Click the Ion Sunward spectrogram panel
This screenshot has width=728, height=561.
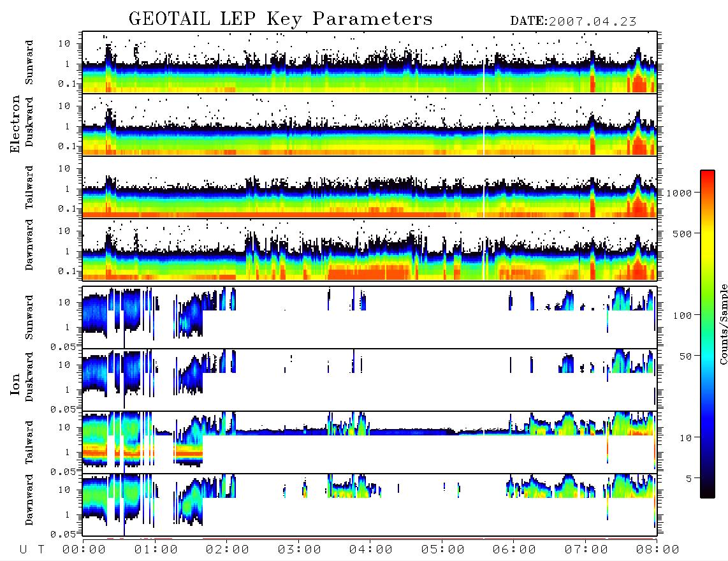click(370, 317)
